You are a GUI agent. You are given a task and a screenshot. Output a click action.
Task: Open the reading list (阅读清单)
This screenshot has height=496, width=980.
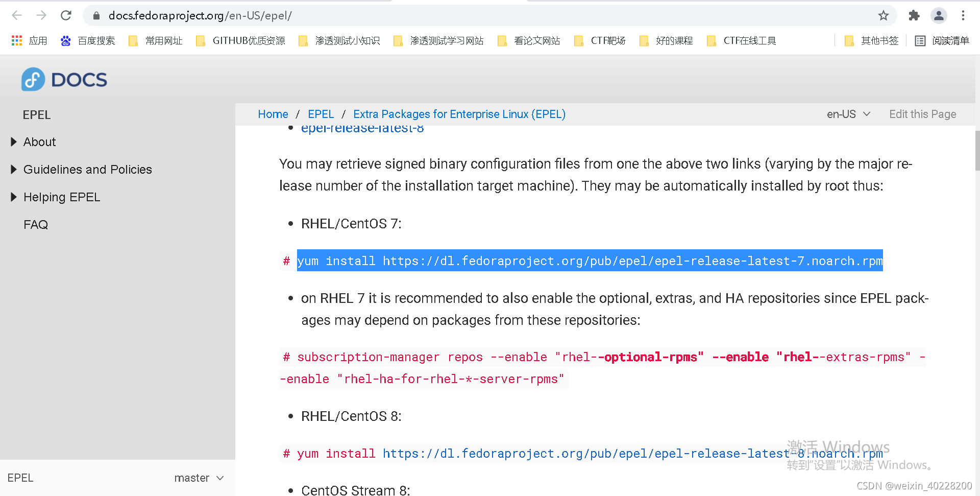point(942,41)
